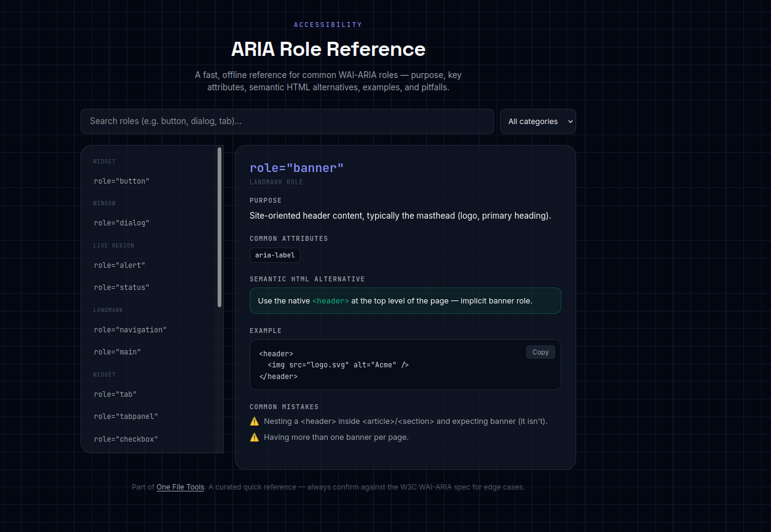Screen dimensions: 771x532
Task: Click the ACCESSIBILITY label above the title
Action: tap(328, 25)
